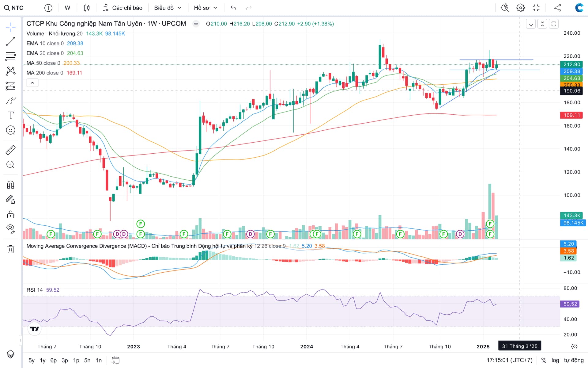The image size is (588, 368).
Task: Open chart settings gear icon
Action: point(520,8)
